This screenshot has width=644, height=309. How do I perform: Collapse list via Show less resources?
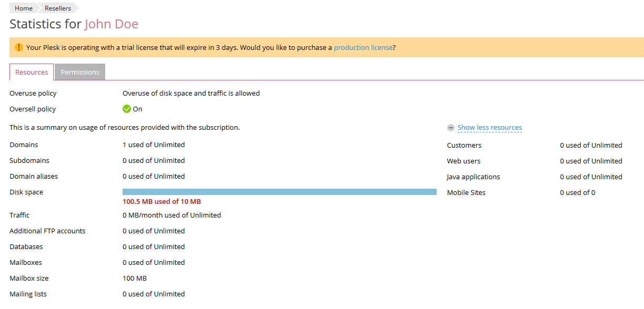coord(489,128)
